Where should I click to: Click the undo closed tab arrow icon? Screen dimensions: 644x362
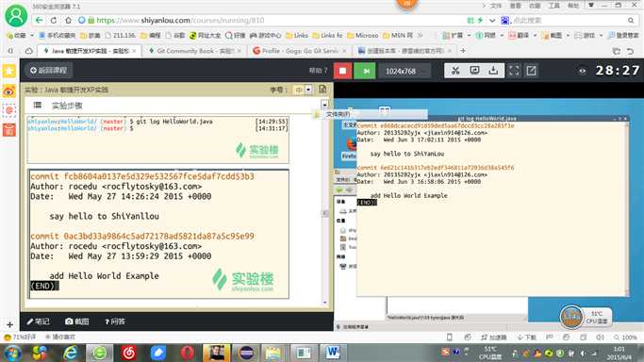[x=630, y=51]
